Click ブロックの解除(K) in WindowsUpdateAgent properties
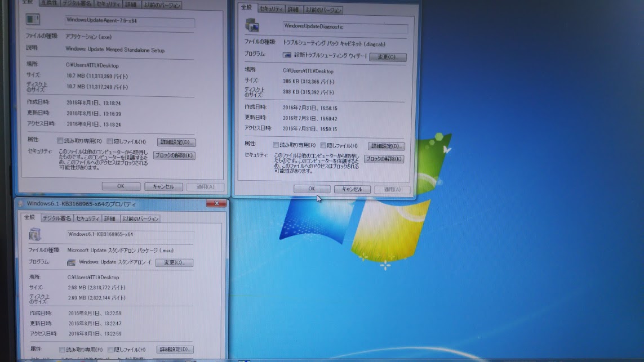This screenshot has width=644, height=362. tap(174, 155)
